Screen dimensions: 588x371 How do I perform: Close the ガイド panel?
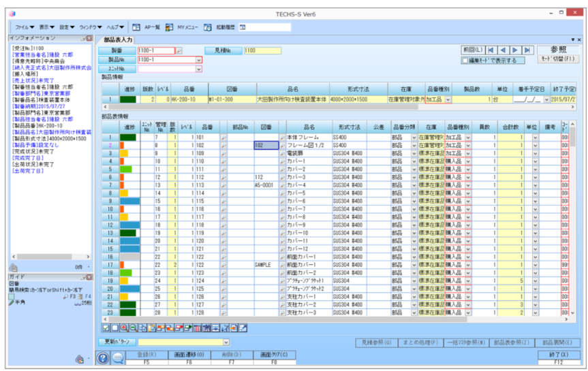click(89, 277)
